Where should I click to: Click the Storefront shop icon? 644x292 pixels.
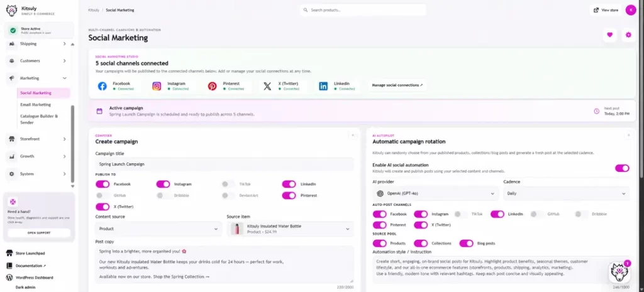click(12, 139)
